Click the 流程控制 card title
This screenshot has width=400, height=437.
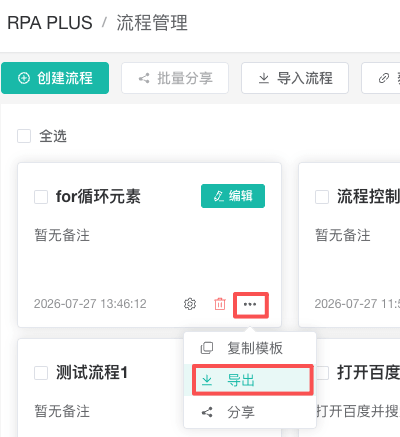(368, 196)
